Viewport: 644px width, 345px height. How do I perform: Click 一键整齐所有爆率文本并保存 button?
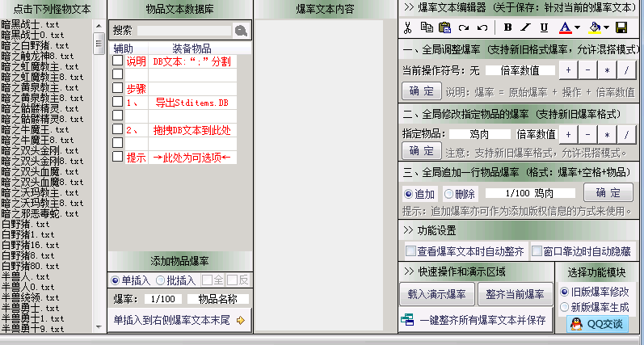click(476, 320)
